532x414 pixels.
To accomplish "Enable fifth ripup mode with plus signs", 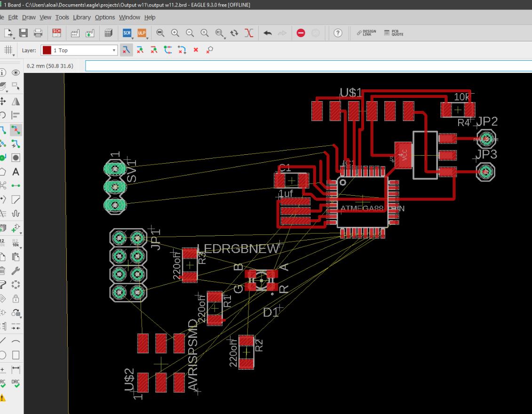I will click(x=182, y=50).
